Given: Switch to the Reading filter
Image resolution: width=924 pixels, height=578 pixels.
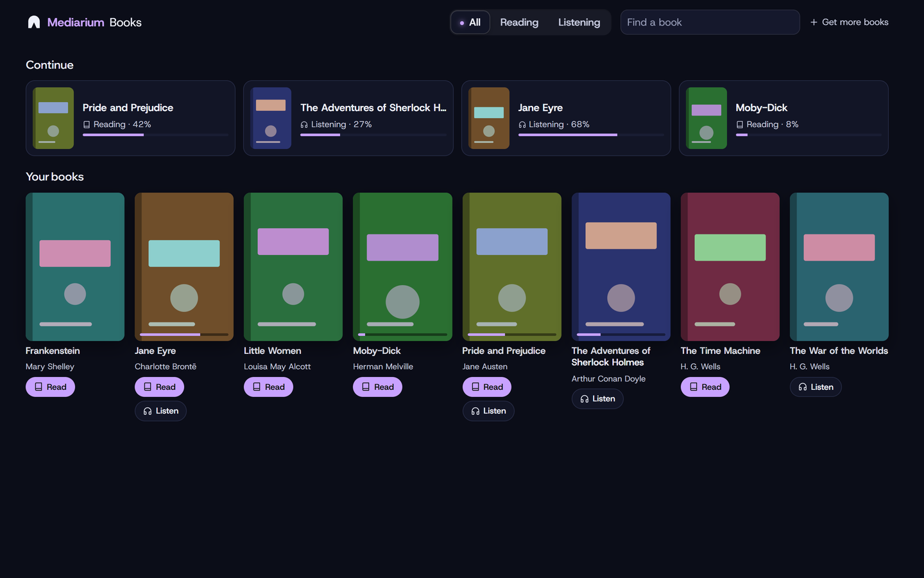Looking at the screenshot, I should (x=519, y=22).
